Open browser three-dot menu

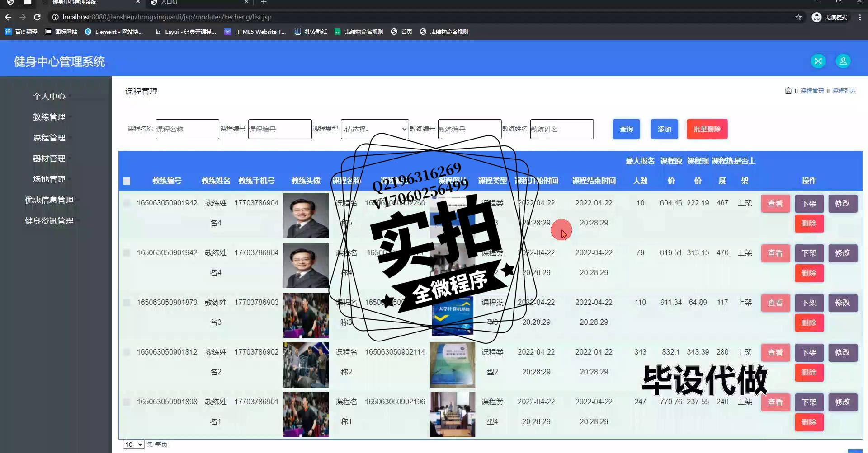point(860,17)
